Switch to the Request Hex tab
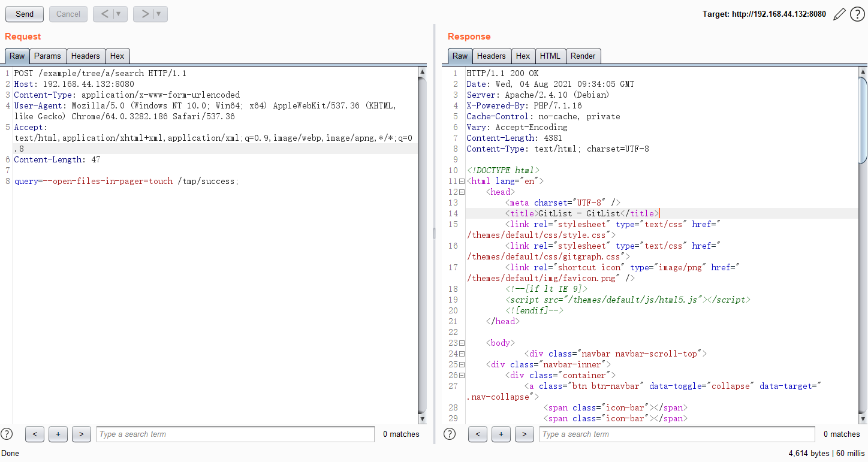The image size is (868, 462). [x=117, y=56]
